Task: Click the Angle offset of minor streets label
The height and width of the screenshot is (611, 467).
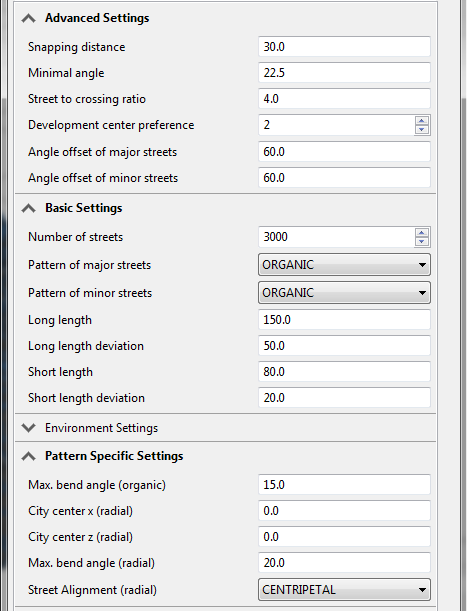Action: (103, 178)
